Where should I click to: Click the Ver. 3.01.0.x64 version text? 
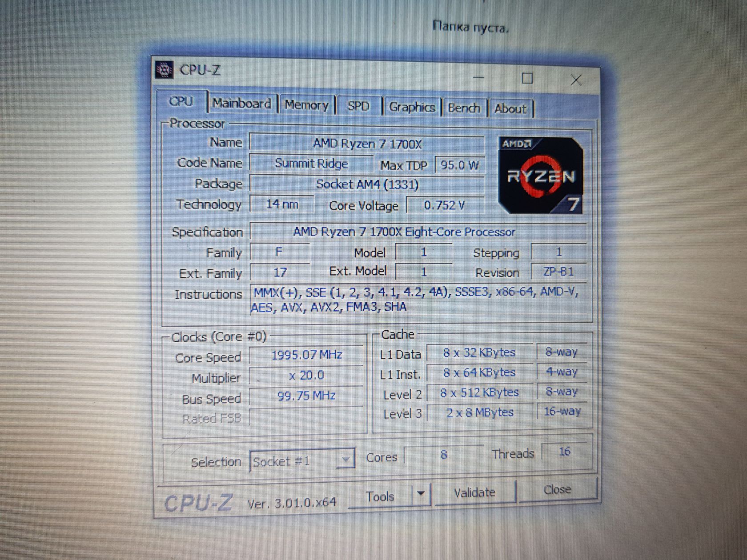click(292, 503)
